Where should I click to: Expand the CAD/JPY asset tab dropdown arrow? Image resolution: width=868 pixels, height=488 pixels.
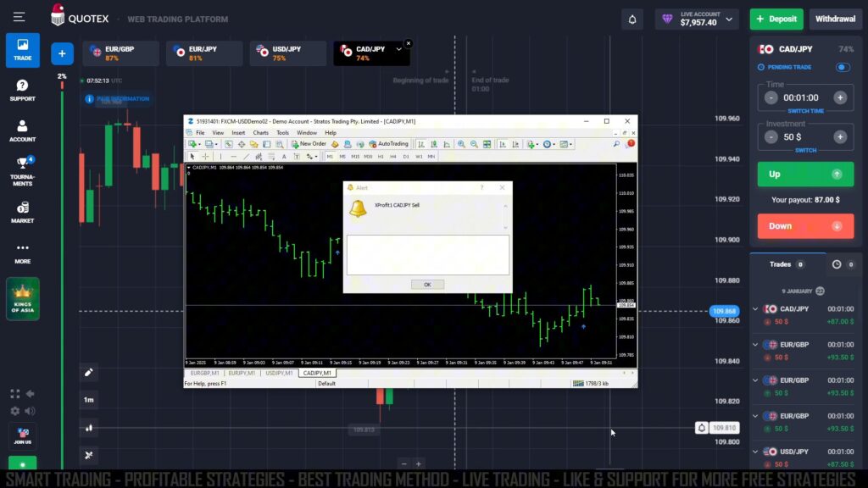pyautogui.click(x=398, y=49)
